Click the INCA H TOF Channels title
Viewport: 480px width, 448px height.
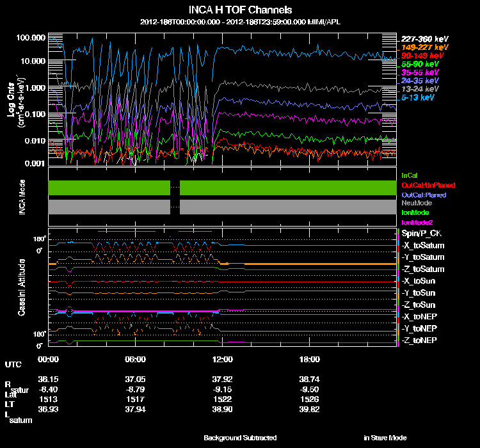241,10
